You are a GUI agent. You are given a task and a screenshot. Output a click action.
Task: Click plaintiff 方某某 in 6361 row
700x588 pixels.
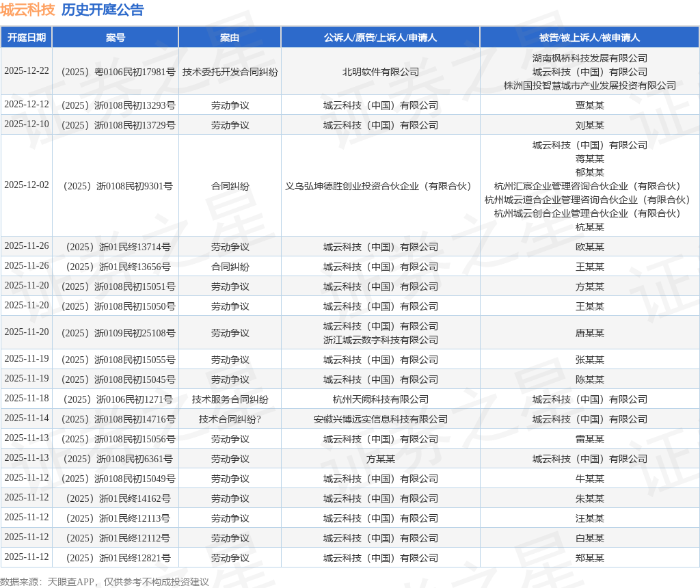pyautogui.click(x=380, y=459)
